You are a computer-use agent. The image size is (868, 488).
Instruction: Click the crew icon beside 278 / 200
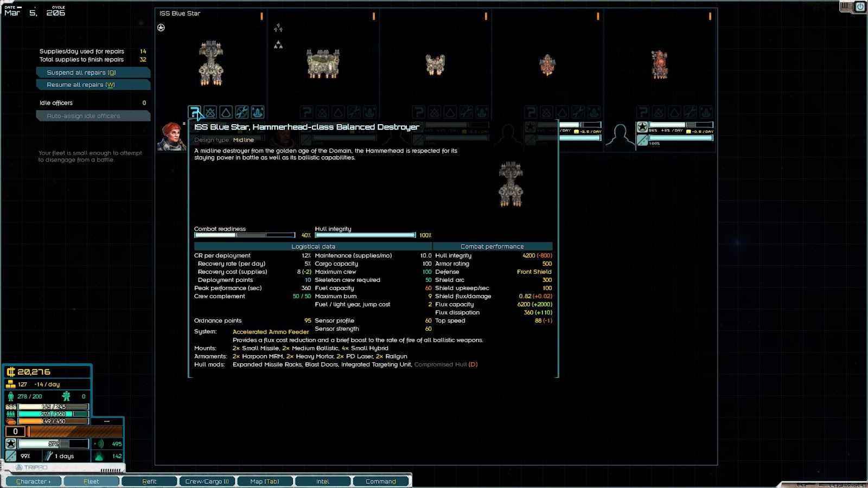(x=11, y=396)
